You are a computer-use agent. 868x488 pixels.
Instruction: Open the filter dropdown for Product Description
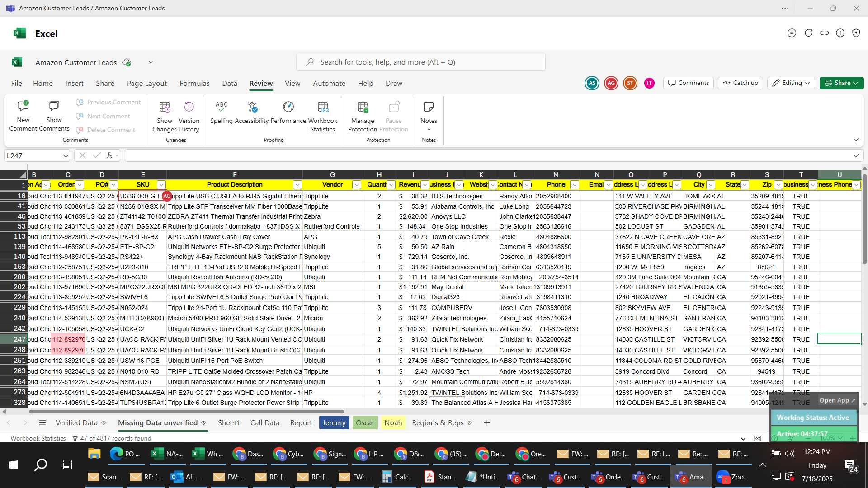(x=297, y=185)
